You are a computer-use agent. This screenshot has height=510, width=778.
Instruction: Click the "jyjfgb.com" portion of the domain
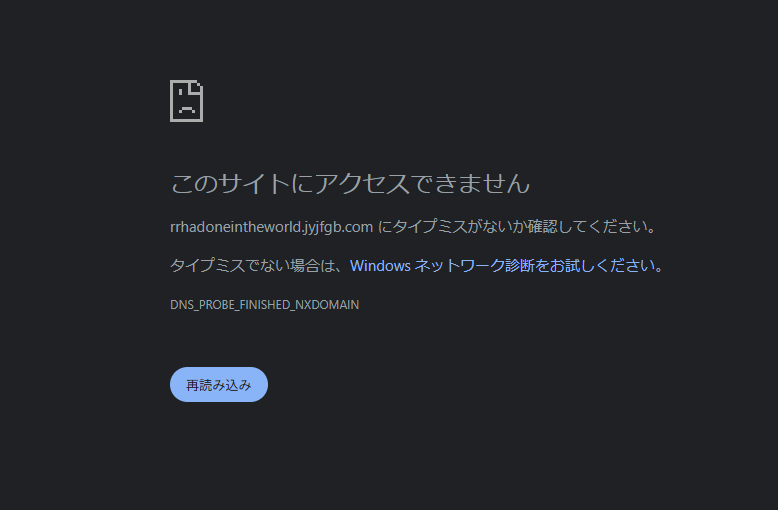(x=339, y=227)
